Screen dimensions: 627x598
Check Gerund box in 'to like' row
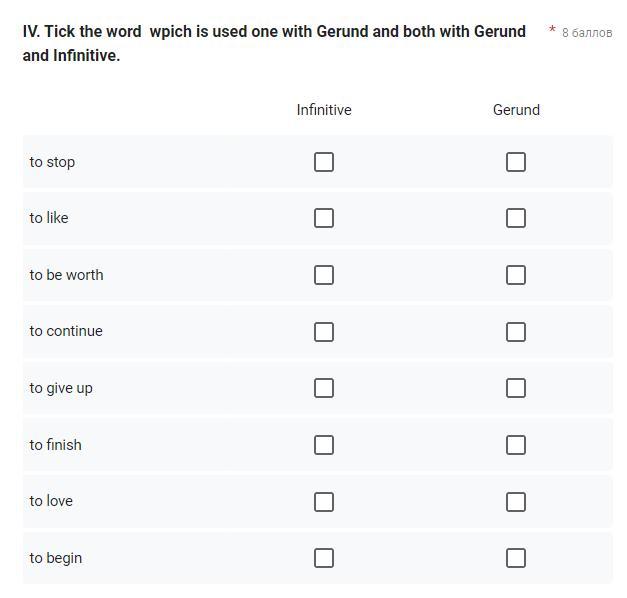(x=515, y=218)
